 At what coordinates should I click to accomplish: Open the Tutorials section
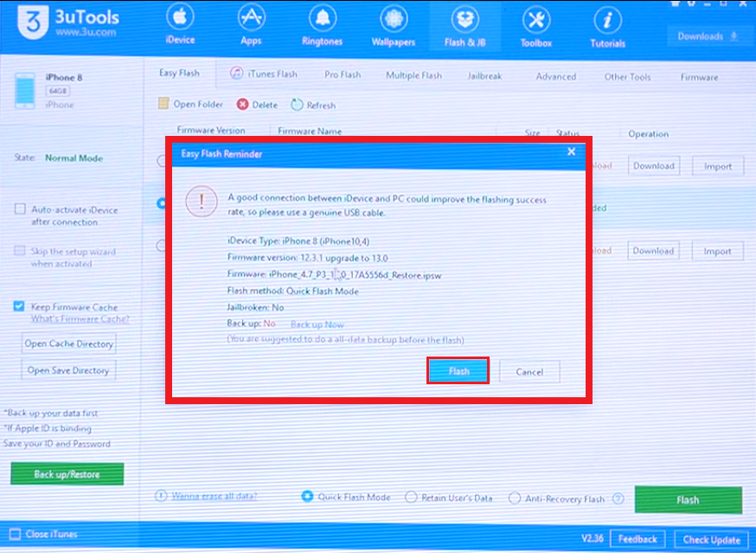(607, 27)
